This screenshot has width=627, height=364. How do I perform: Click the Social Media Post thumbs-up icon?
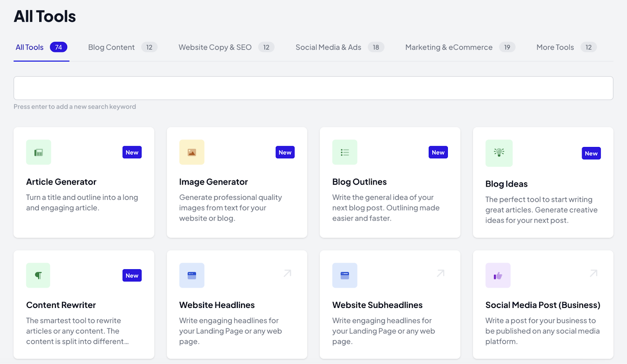coord(498,275)
